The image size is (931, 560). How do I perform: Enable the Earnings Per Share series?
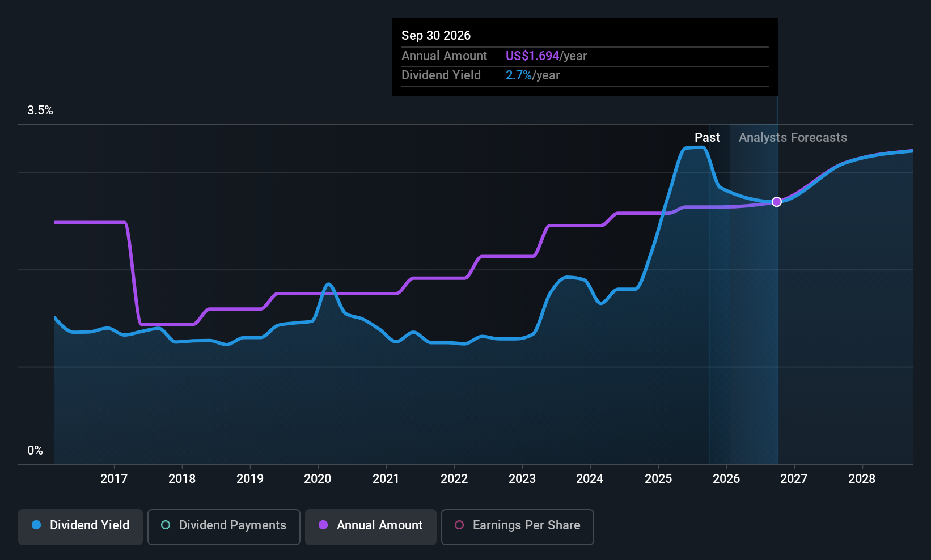(517, 527)
